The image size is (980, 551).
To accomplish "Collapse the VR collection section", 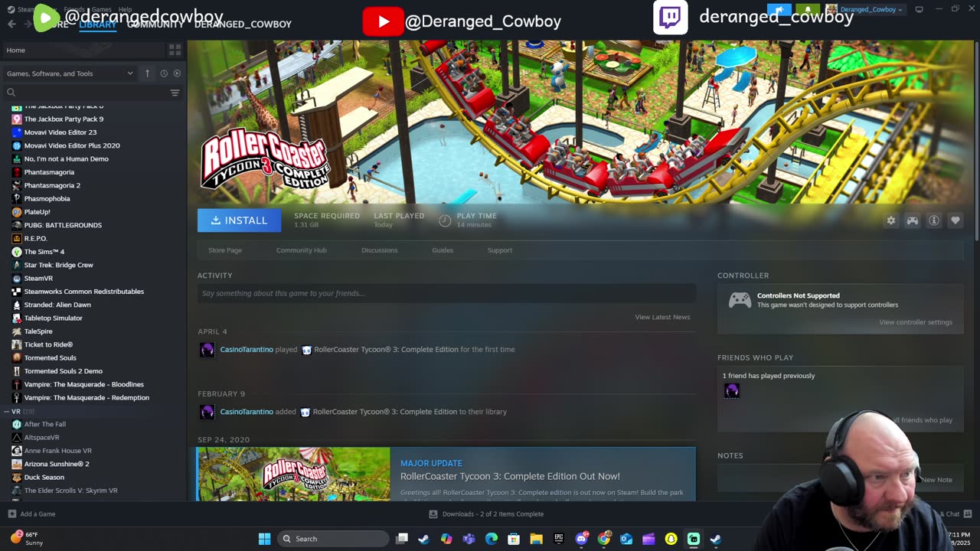I will coord(6,412).
